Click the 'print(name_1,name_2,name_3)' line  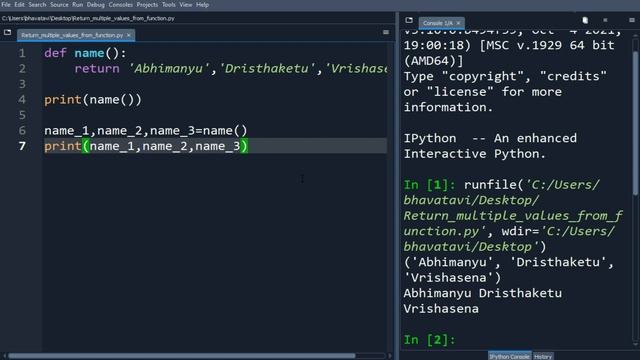tap(146, 146)
